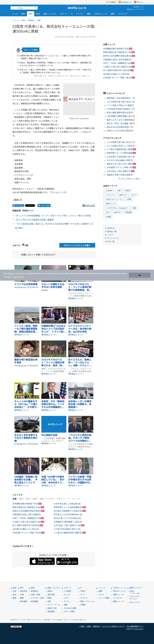This screenshot has width=154, height=644.
Task: Open the @nifty news logo
Action: pyautogui.click(x=77, y=8)
